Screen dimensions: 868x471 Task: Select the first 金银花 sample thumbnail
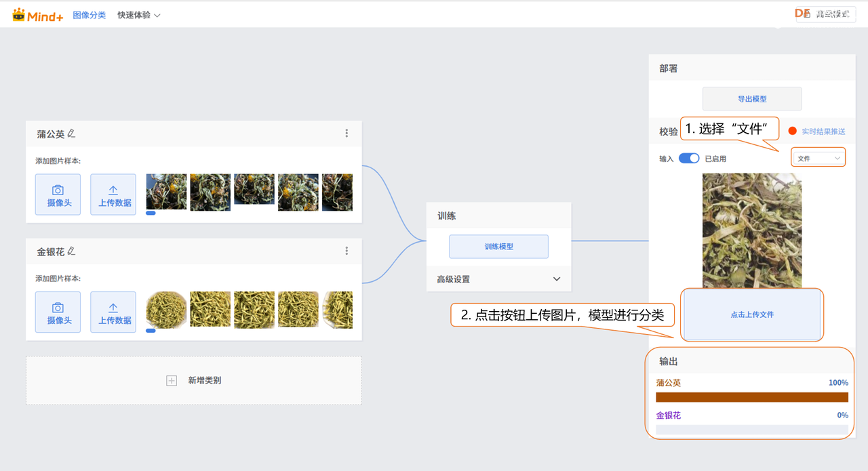166,310
